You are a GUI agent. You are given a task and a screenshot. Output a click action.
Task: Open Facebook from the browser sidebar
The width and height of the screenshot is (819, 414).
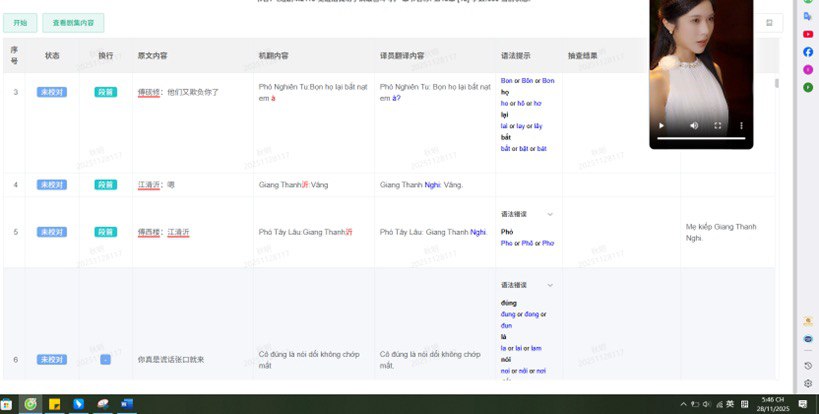[808, 52]
